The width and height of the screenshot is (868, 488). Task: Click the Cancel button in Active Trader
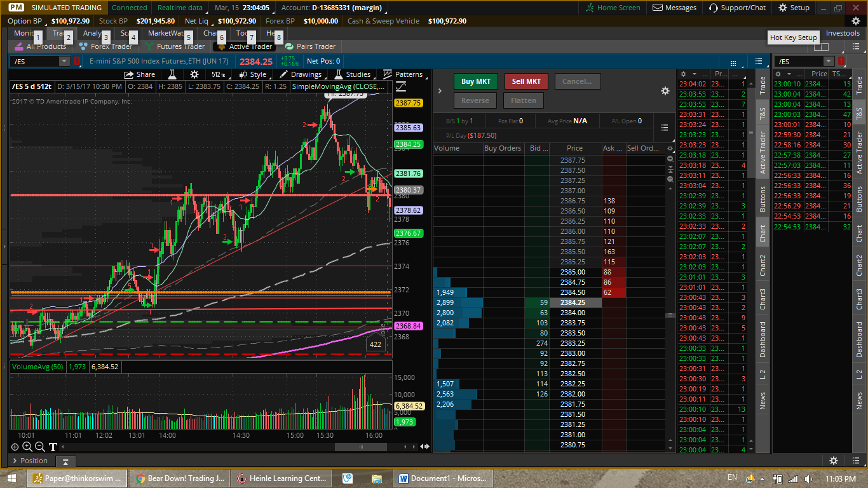[x=577, y=81]
